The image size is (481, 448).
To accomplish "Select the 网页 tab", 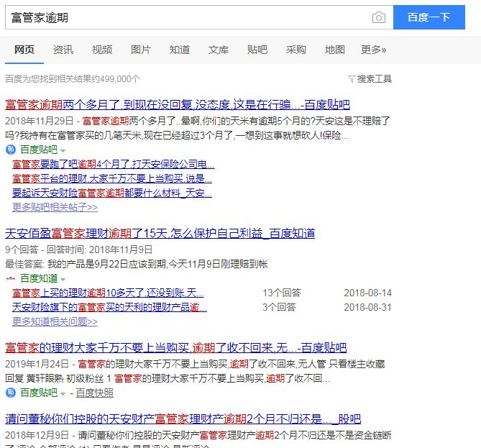I will click(24, 50).
